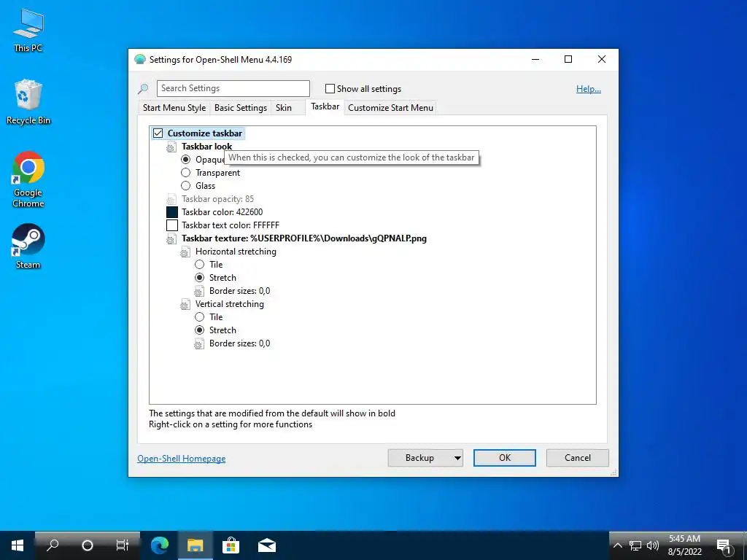Click the Taskbar text color swatch
Image resolution: width=747 pixels, height=560 pixels.
pos(172,225)
